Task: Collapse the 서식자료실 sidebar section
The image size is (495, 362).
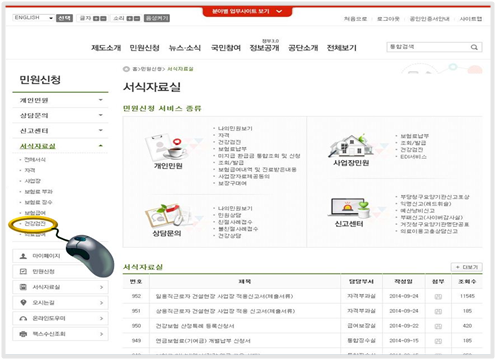Action: [60, 146]
